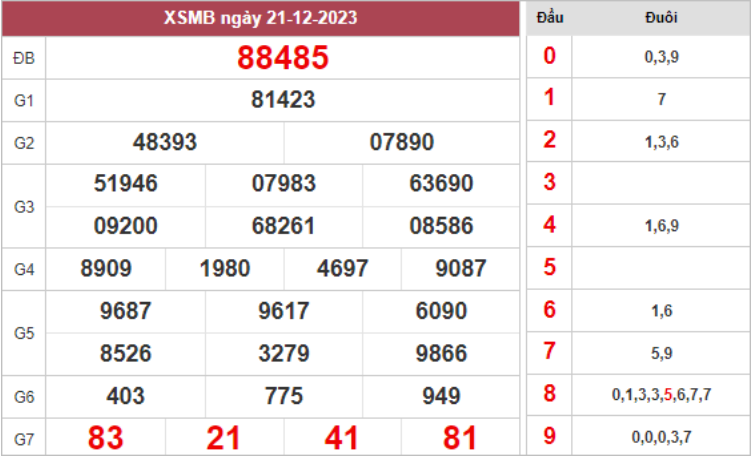
Task: Click red G7 number 41
Action: coord(341,438)
